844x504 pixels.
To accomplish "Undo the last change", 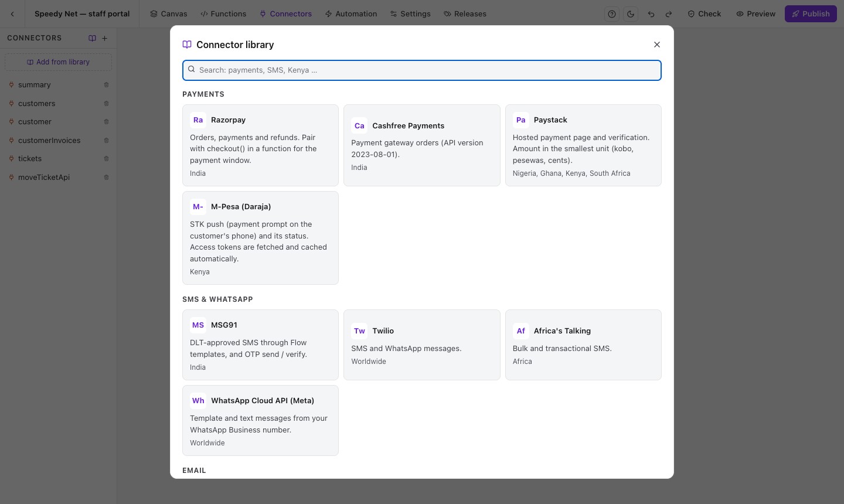I will coord(651,14).
